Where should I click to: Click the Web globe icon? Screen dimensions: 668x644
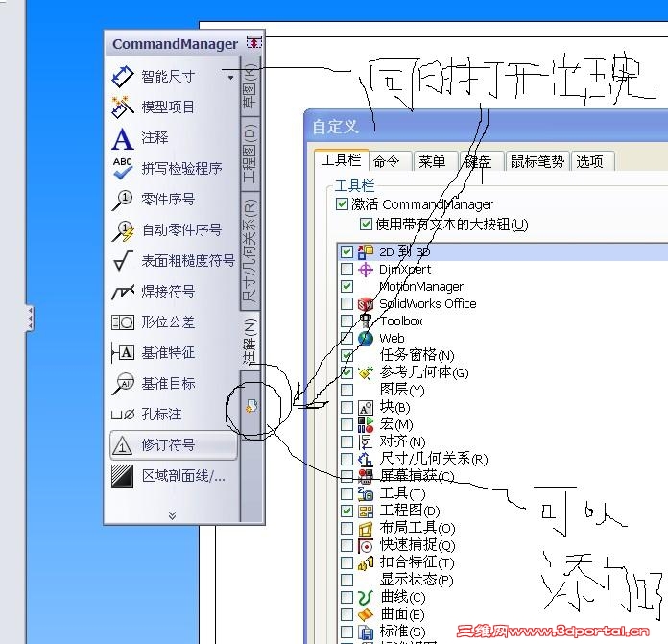366,339
